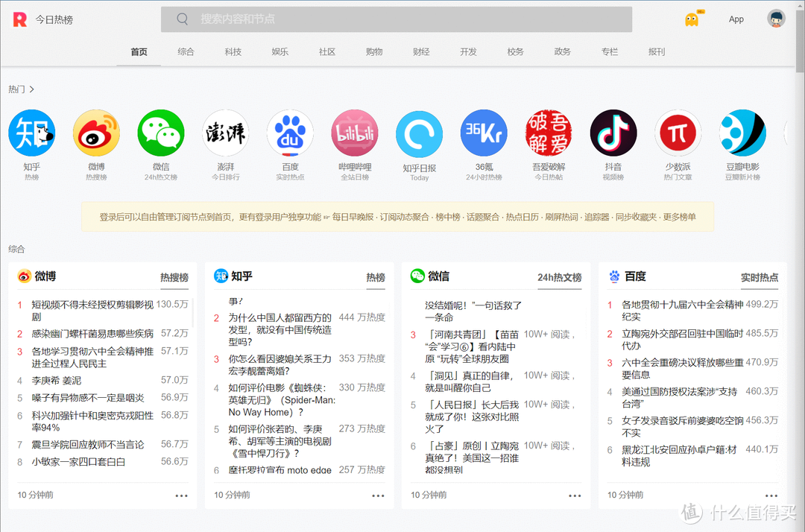Open the 蜘蛛侠 Spider-Man No Way Home question
805x532 pixels.
(282, 400)
